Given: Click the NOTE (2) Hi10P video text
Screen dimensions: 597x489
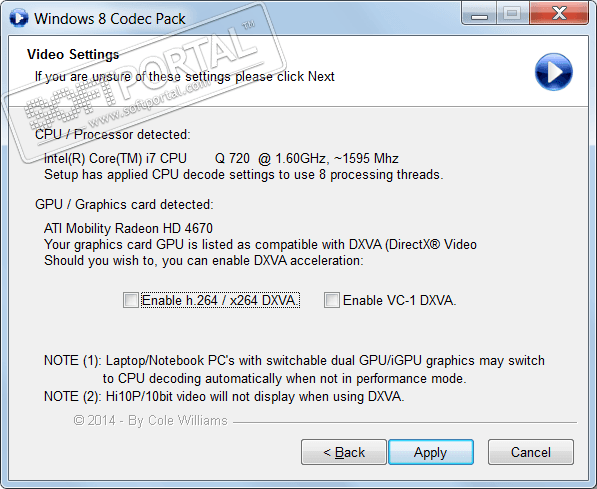Looking at the screenshot, I should coord(224,397).
